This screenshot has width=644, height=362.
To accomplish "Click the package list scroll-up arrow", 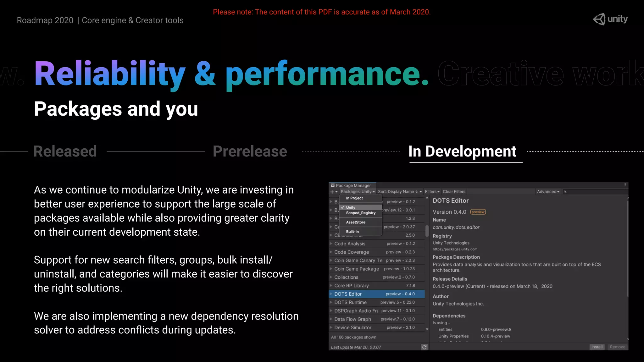I will point(427,198).
